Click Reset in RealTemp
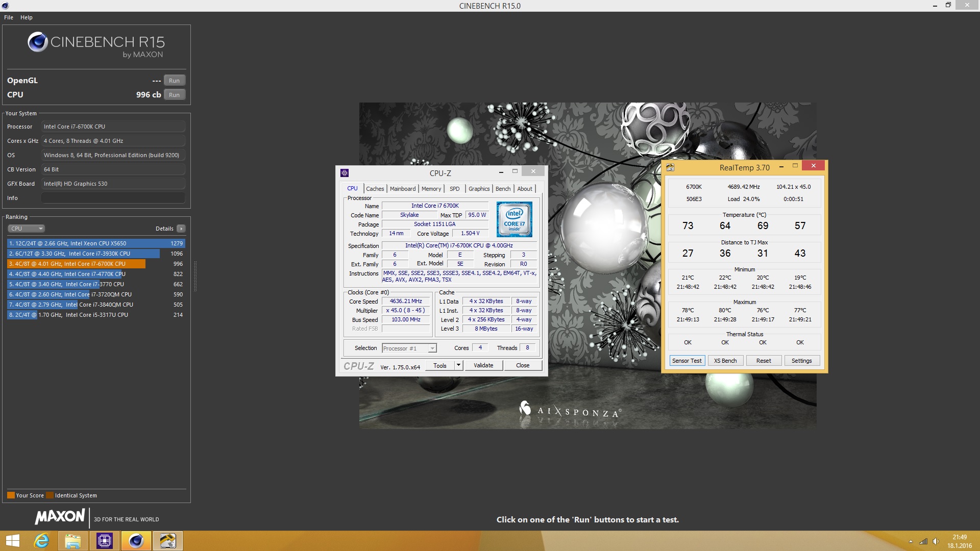Viewport: 980px width, 551px height. click(764, 361)
